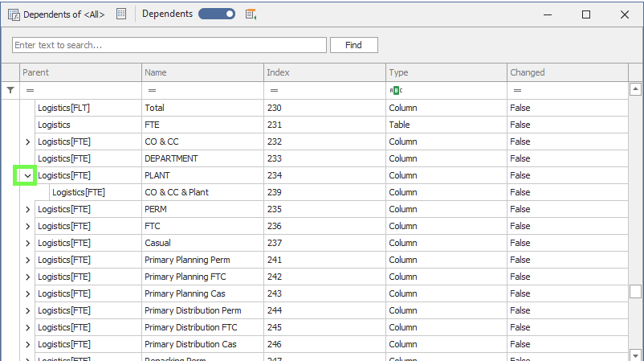Click the vertical scrollbar thumb
The height and width of the screenshot is (361, 644).
tap(635, 291)
